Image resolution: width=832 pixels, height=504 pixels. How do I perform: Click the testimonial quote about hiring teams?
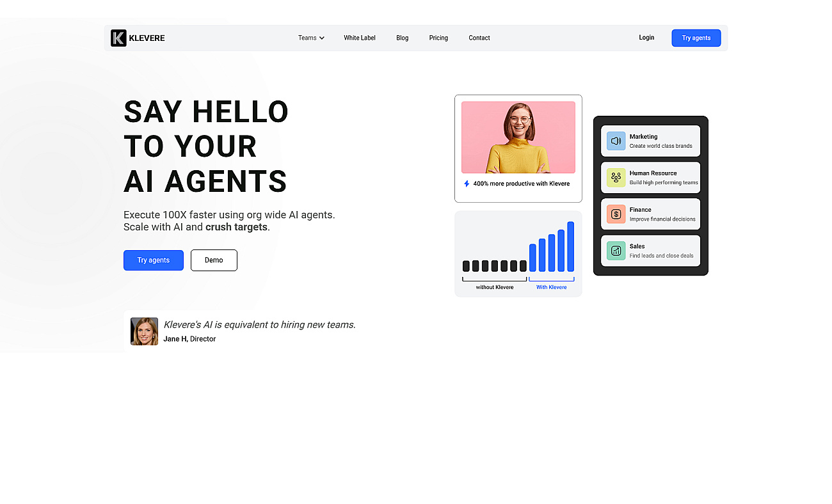(x=260, y=324)
